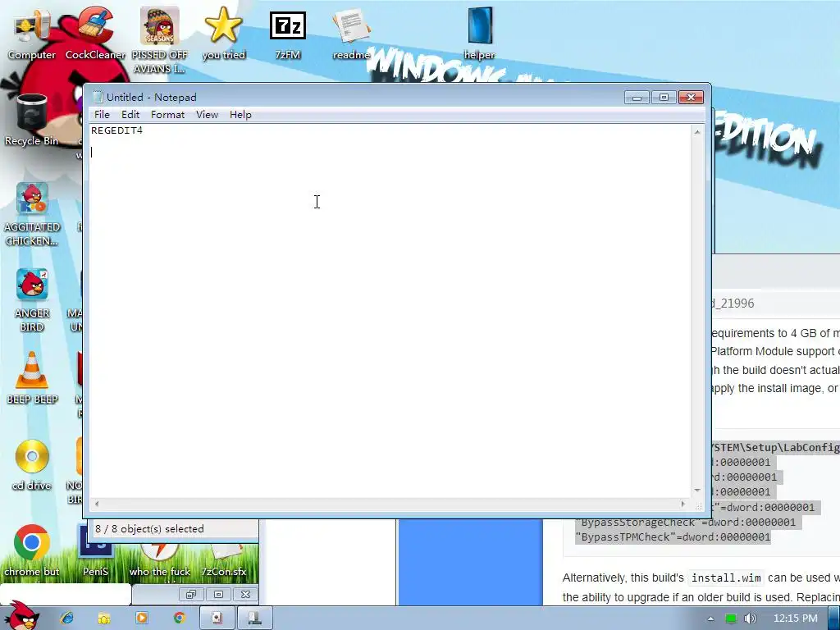Click the Notepad horizontal scrollbar left arrow

(97, 504)
